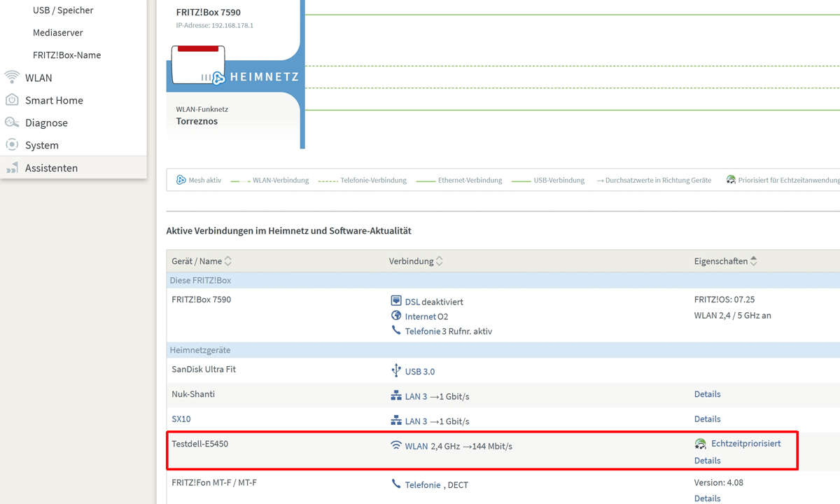Open the USB 3.0 link
Image resolution: width=840 pixels, height=504 pixels.
point(420,371)
